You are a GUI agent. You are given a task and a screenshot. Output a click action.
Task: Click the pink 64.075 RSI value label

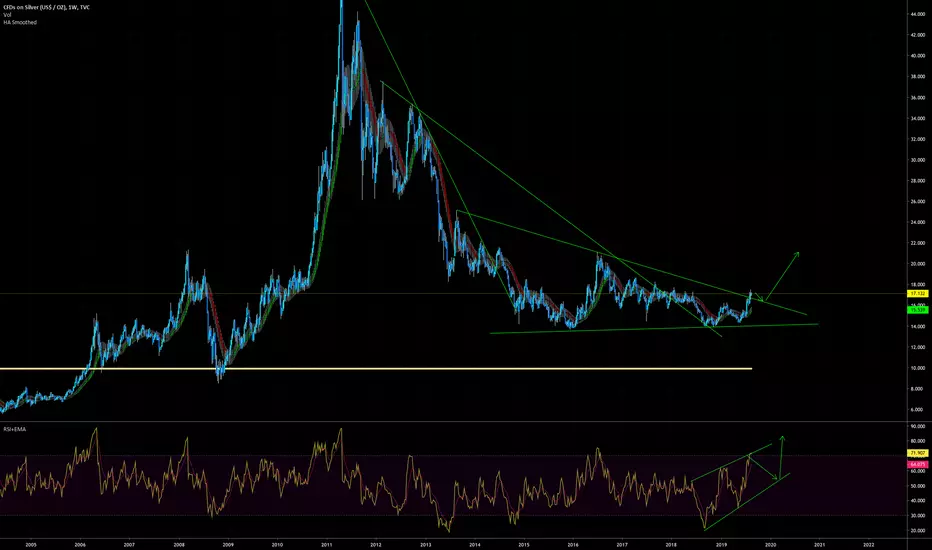pos(917,464)
